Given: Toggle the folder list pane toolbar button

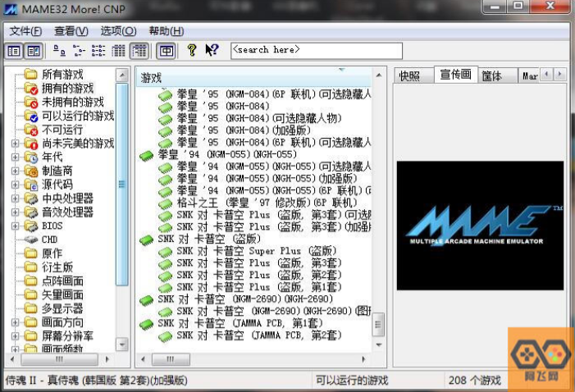Looking at the screenshot, I should click(x=14, y=51).
